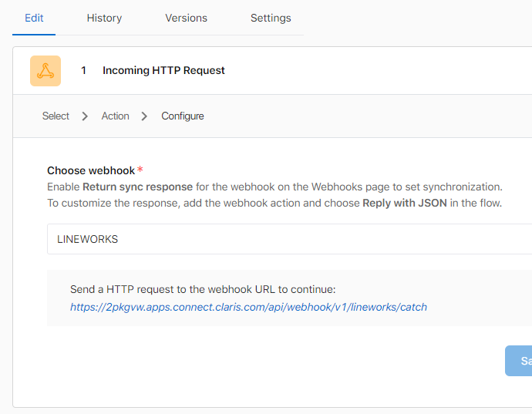
Task: Open the lineworks catch webhook URL
Action: click(x=248, y=307)
